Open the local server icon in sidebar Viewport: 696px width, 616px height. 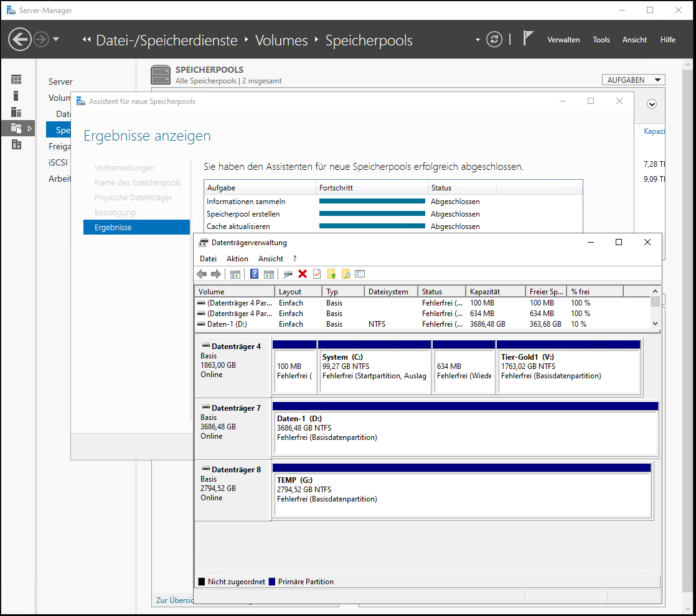pos(16,96)
